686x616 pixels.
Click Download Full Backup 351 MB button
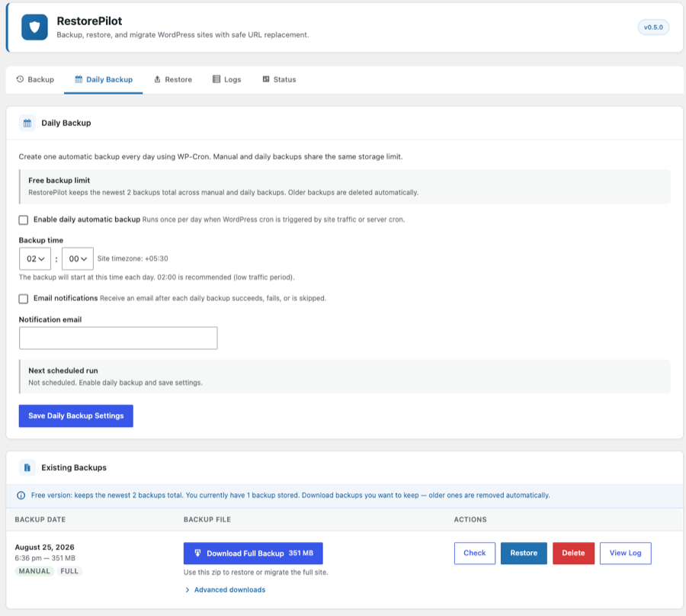[253, 553]
